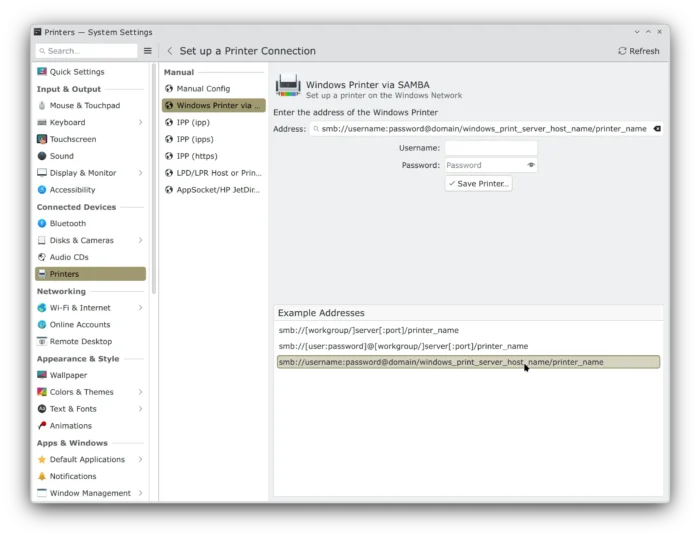The image size is (700, 539).
Task: Expand the Keyboard submenu chevron
Action: (141, 122)
